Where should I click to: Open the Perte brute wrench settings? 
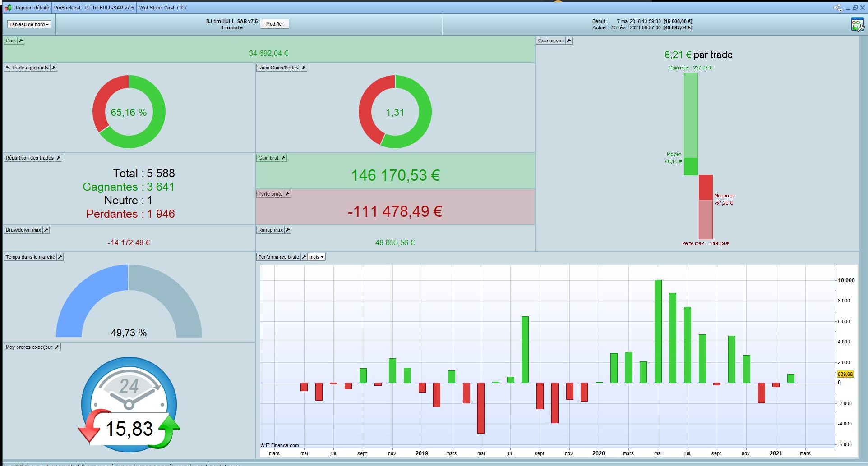pos(287,194)
